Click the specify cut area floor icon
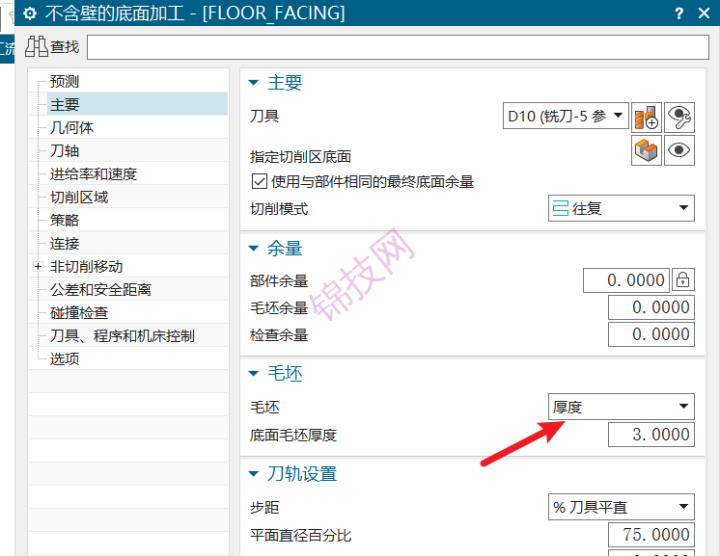 pyautogui.click(x=646, y=150)
